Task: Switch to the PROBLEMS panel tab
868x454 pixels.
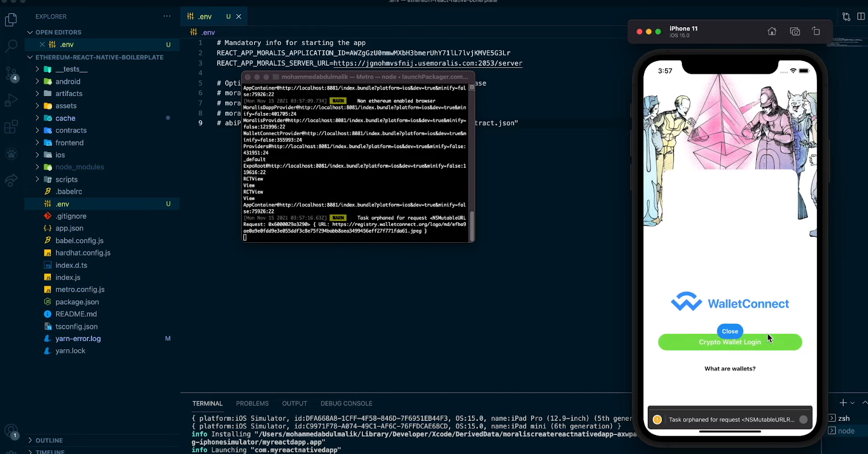Action: [x=252, y=403]
